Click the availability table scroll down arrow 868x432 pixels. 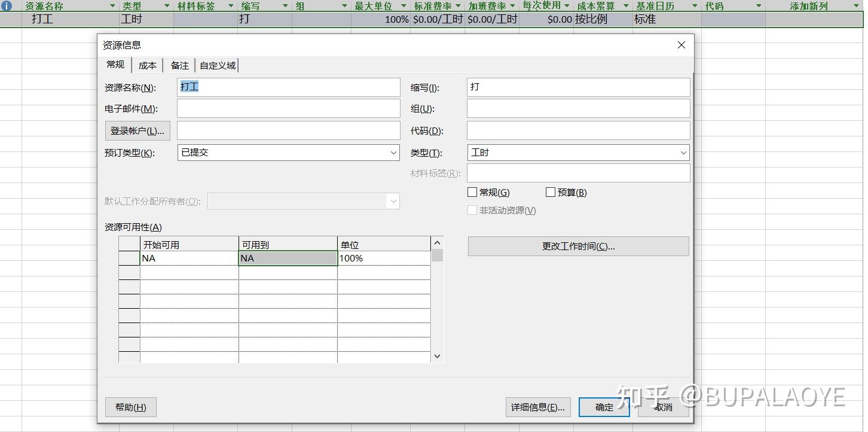click(x=437, y=356)
